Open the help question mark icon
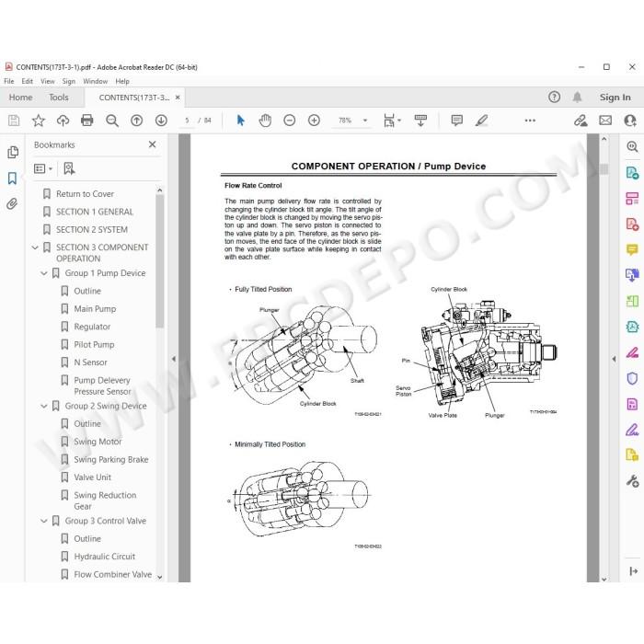This screenshot has width=644, height=644. pyautogui.click(x=554, y=98)
